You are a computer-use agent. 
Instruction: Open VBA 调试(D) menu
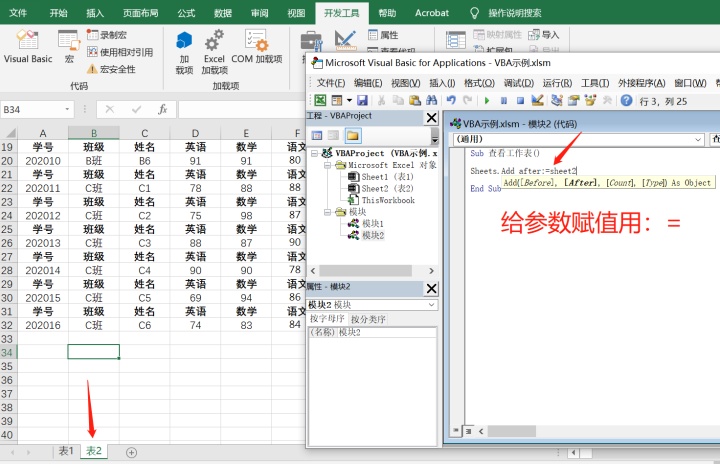pyautogui.click(x=518, y=83)
